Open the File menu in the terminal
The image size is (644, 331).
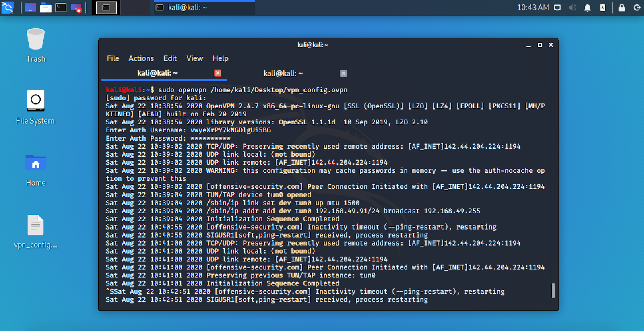pos(113,58)
